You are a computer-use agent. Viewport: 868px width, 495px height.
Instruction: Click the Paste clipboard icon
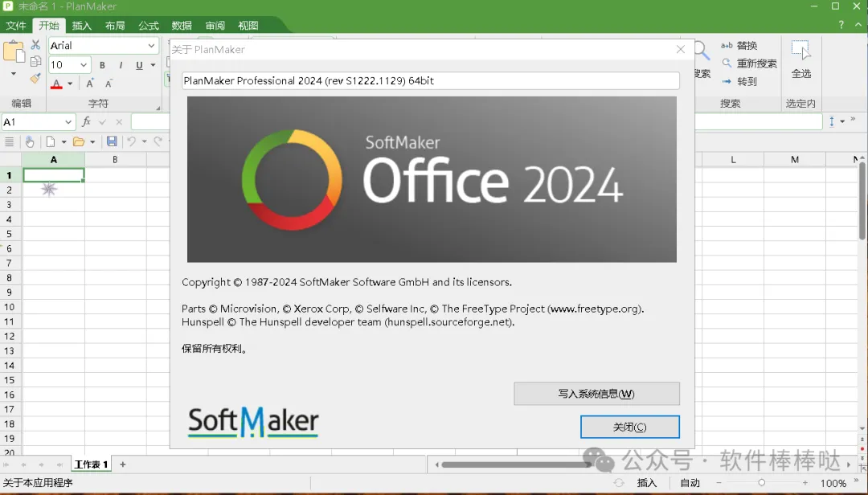[x=14, y=51]
